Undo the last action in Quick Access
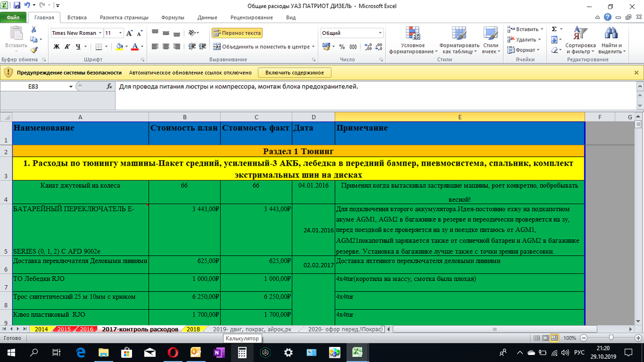 28,6
